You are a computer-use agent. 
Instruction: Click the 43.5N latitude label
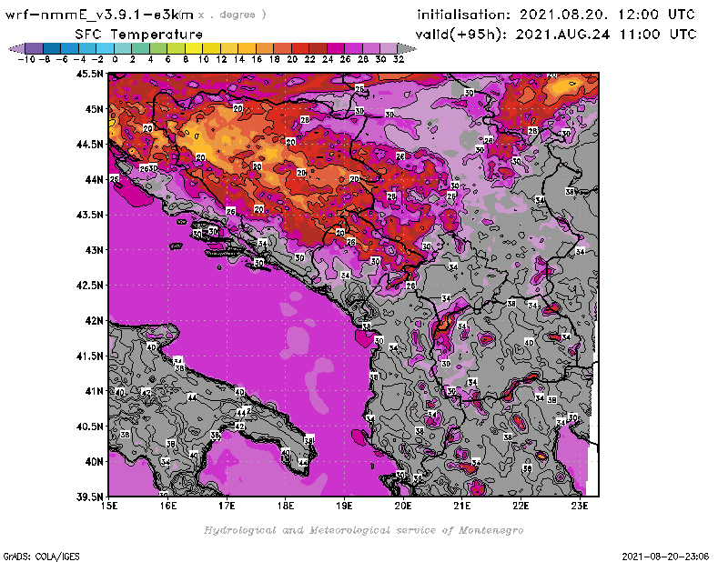(x=89, y=215)
